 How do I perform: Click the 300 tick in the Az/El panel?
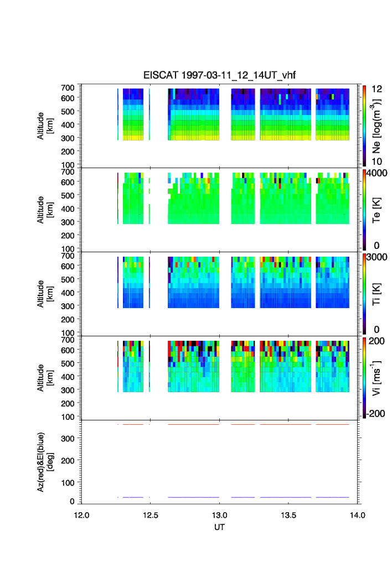pos(68,439)
